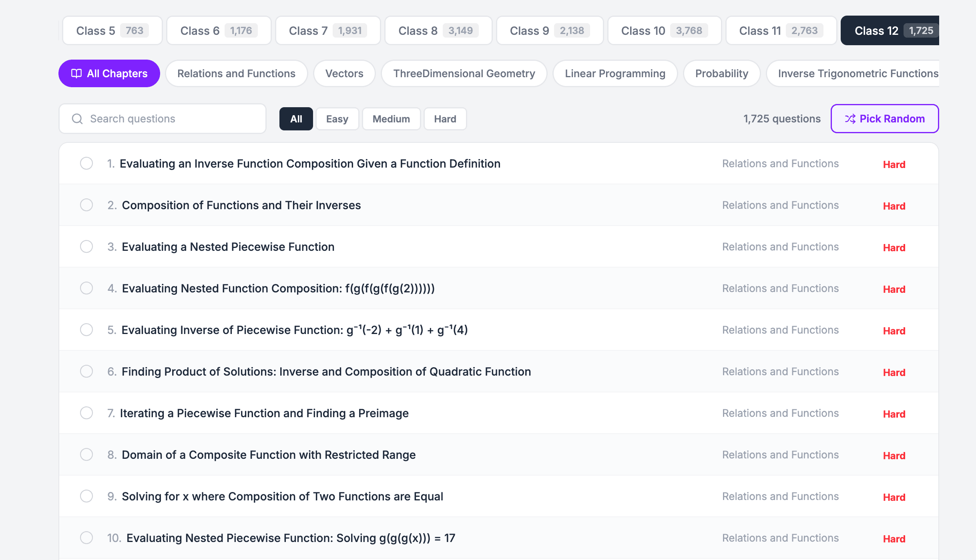Mark question 10 using its selection circle
Viewport: 976px width, 560px height.
(x=86, y=538)
